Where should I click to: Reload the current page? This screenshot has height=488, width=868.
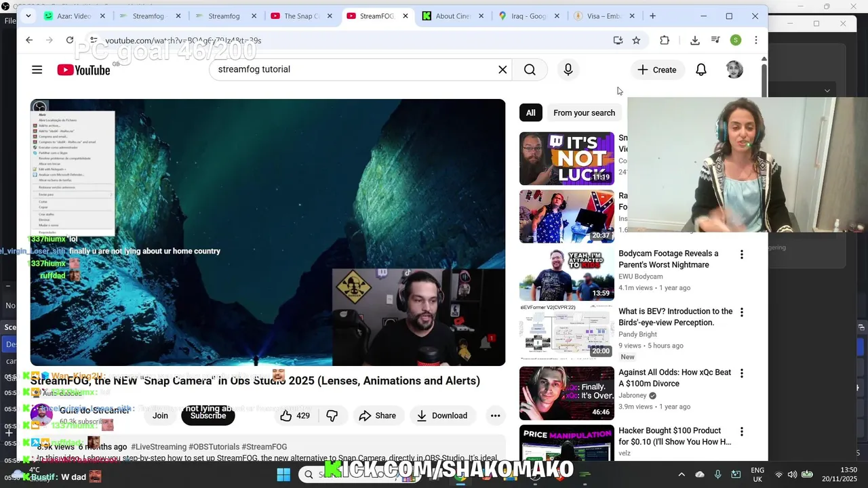coord(70,41)
